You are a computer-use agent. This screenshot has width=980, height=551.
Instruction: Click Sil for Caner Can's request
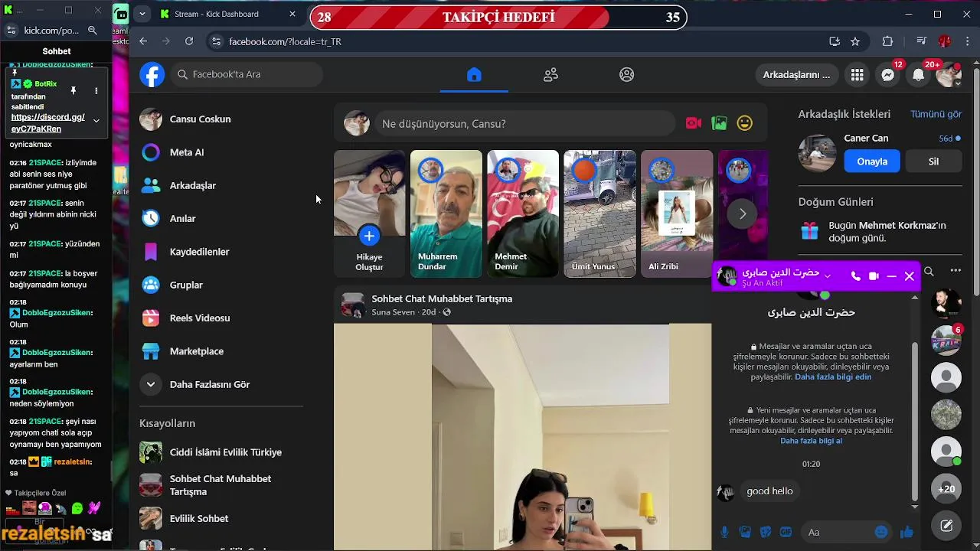933,161
